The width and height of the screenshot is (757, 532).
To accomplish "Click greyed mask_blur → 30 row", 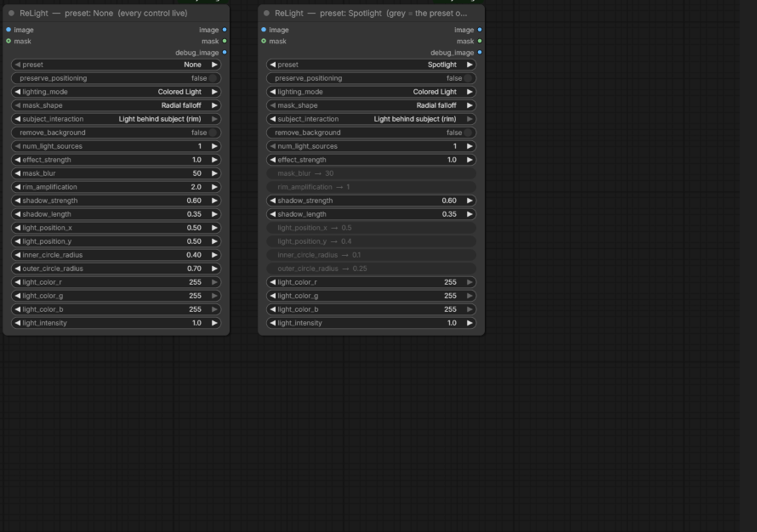I will pyautogui.click(x=371, y=173).
